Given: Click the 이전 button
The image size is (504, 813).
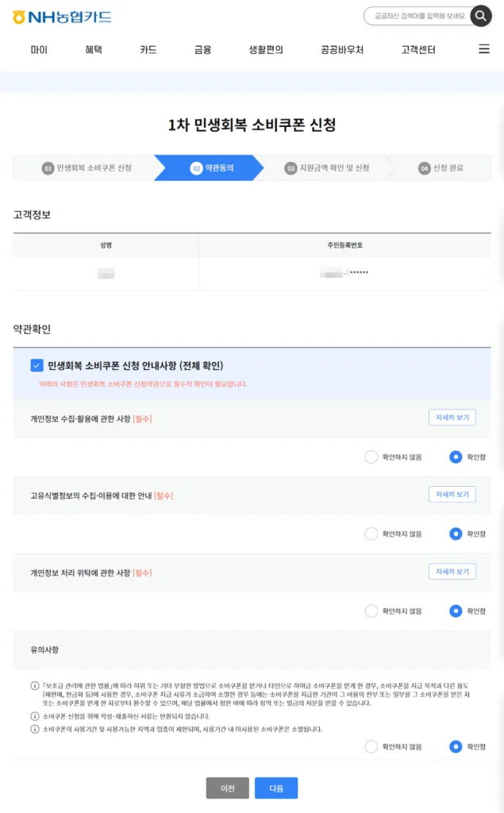Looking at the screenshot, I should coord(228,788).
